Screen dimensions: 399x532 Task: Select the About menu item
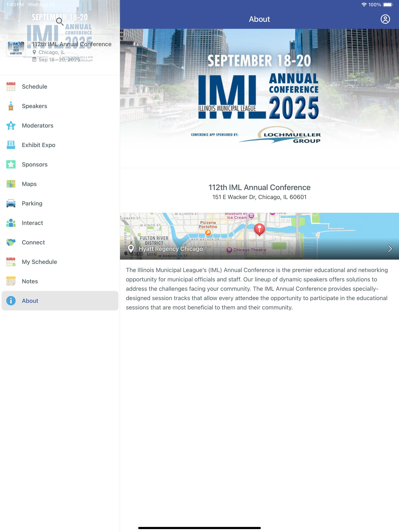(60, 301)
